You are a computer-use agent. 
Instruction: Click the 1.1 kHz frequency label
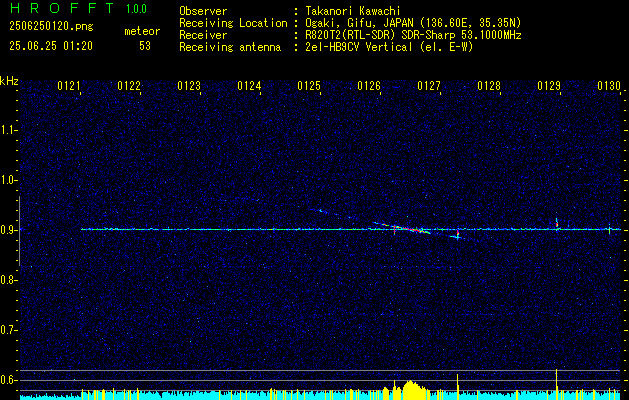click(9, 130)
